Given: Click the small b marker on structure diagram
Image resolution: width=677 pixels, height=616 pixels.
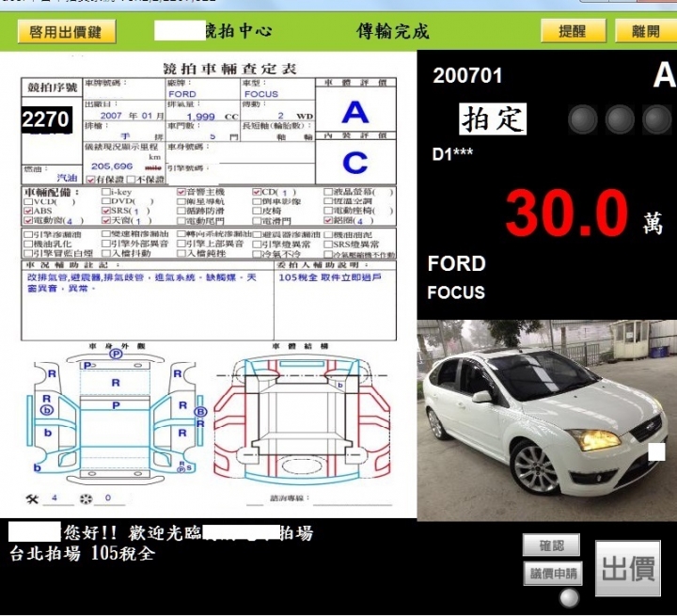Looking at the screenshot, I should [x=340, y=385].
